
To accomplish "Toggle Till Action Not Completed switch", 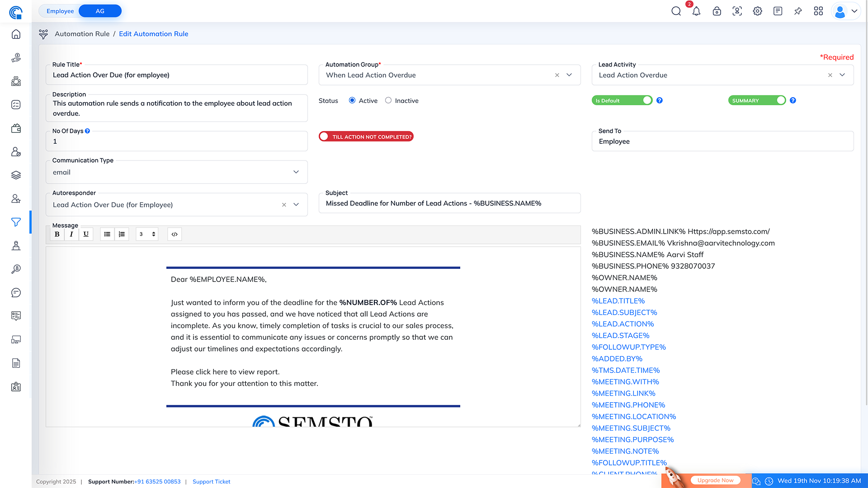I will pos(366,136).
